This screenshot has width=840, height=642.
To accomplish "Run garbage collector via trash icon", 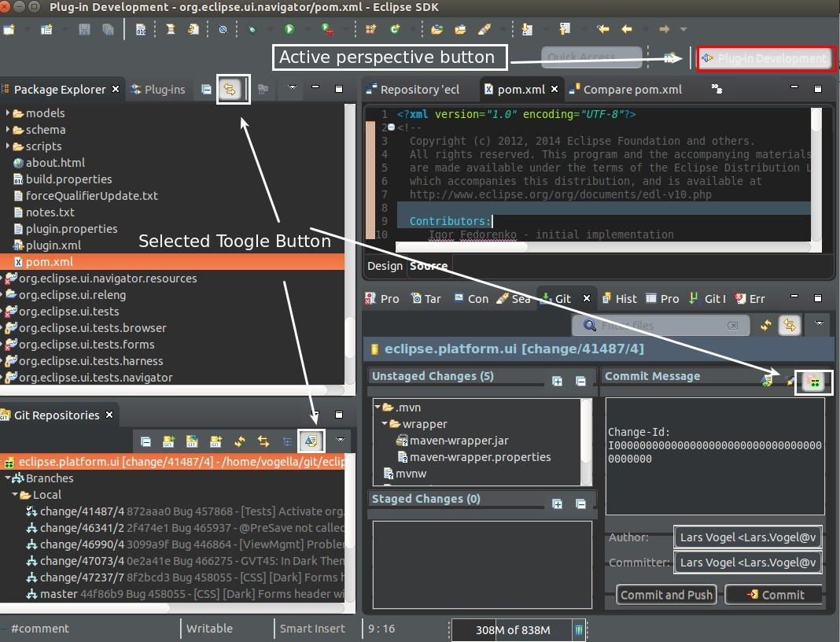I will coord(579,629).
